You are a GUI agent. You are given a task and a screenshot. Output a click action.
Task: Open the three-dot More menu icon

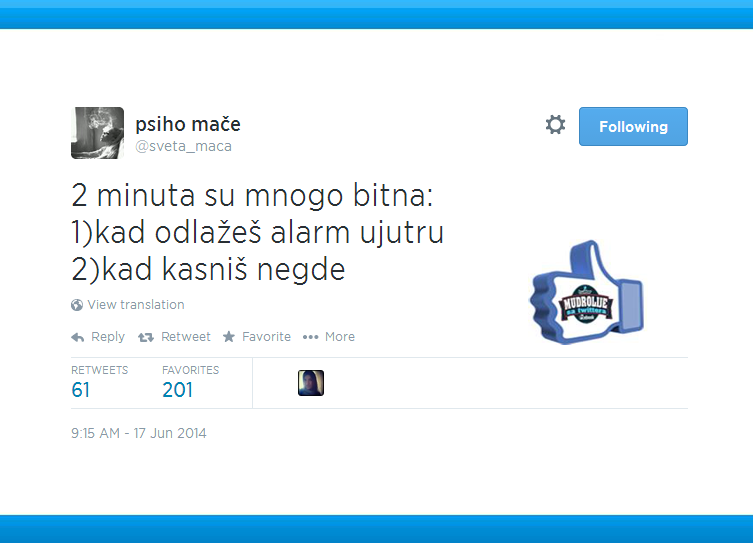(311, 337)
